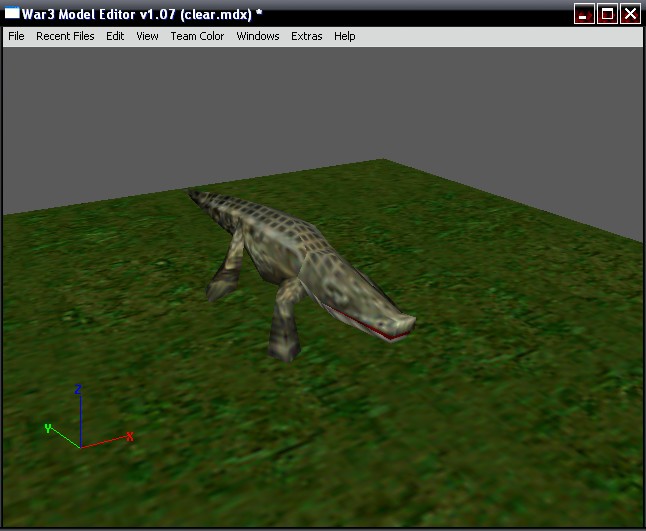Open the View menu

[x=147, y=36]
